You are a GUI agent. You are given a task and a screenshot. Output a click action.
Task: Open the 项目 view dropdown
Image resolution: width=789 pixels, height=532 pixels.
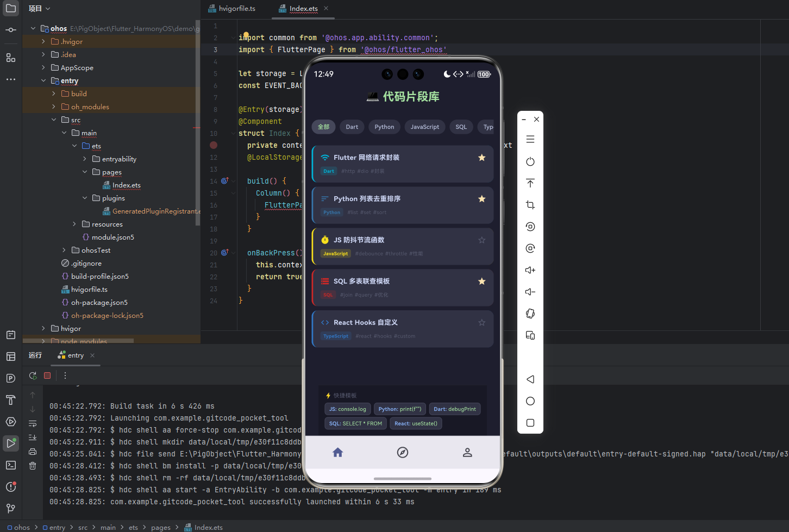(x=39, y=8)
